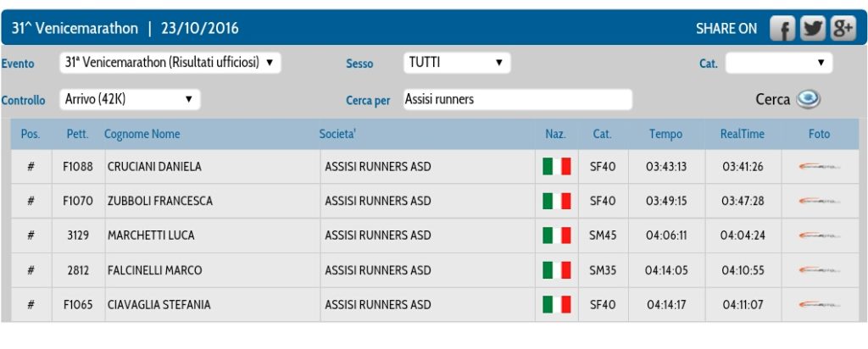Image resolution: width=868 pixels, height=349 pixels.
Task: Select runner CRUCIANI DANIELA
Action: (x=154, y=167)
